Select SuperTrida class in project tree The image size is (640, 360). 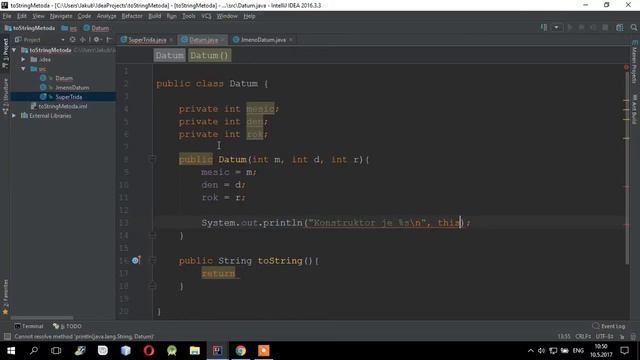[69, 97]
